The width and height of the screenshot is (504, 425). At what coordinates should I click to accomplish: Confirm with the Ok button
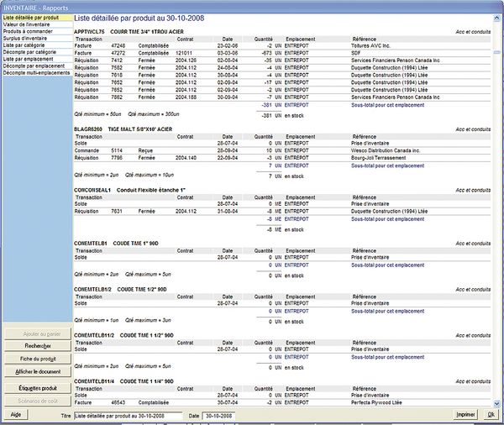click(491, 415)
